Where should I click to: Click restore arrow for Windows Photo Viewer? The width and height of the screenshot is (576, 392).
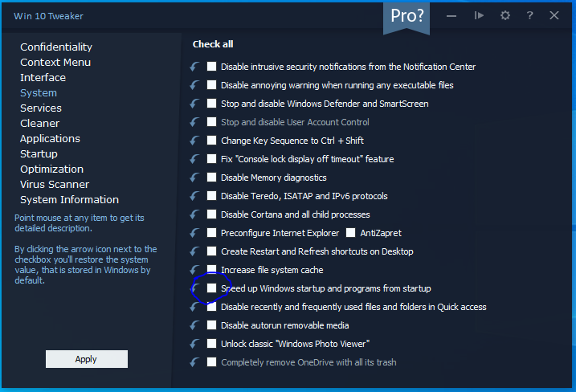(x=194, y=344)
